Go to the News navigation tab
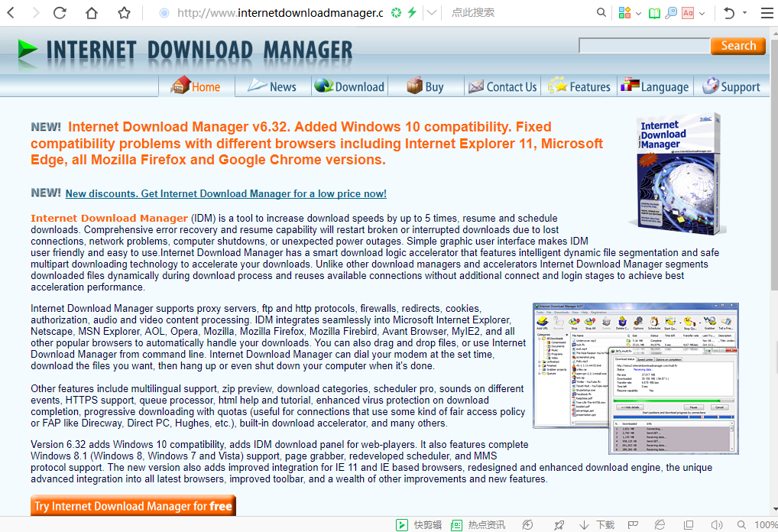The height and width of the screenshot is (532, 778). click(x=272, y=86)
